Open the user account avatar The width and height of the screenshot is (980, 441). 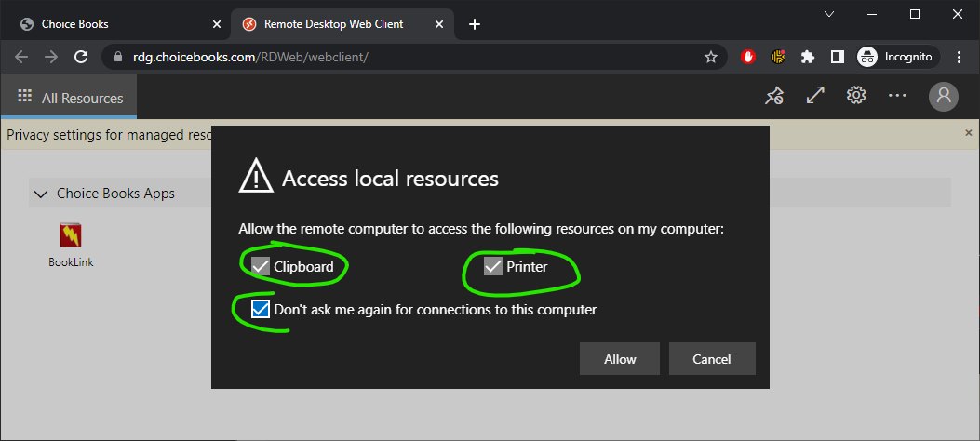[x=943, y=96]
